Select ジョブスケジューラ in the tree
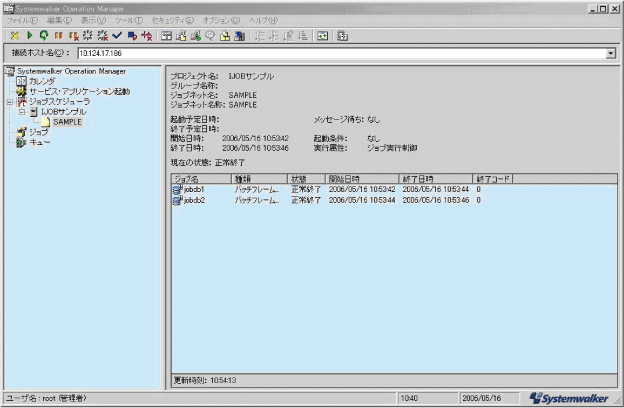 point(60,102)
